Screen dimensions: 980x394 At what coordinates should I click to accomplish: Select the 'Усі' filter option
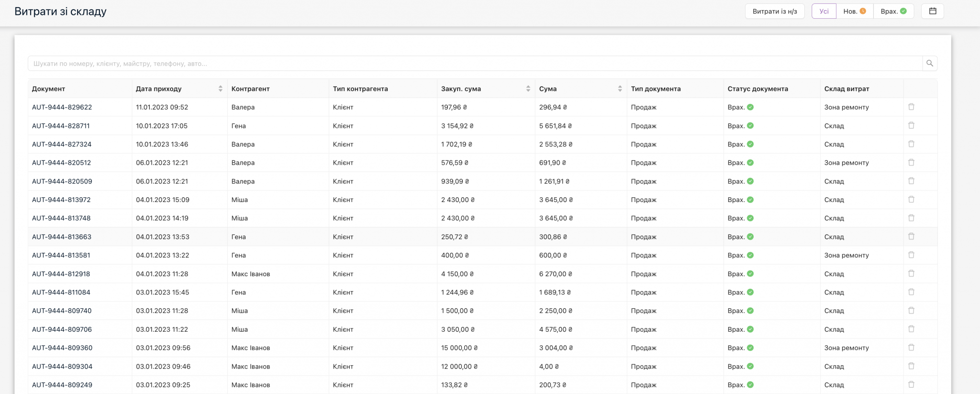824,11
